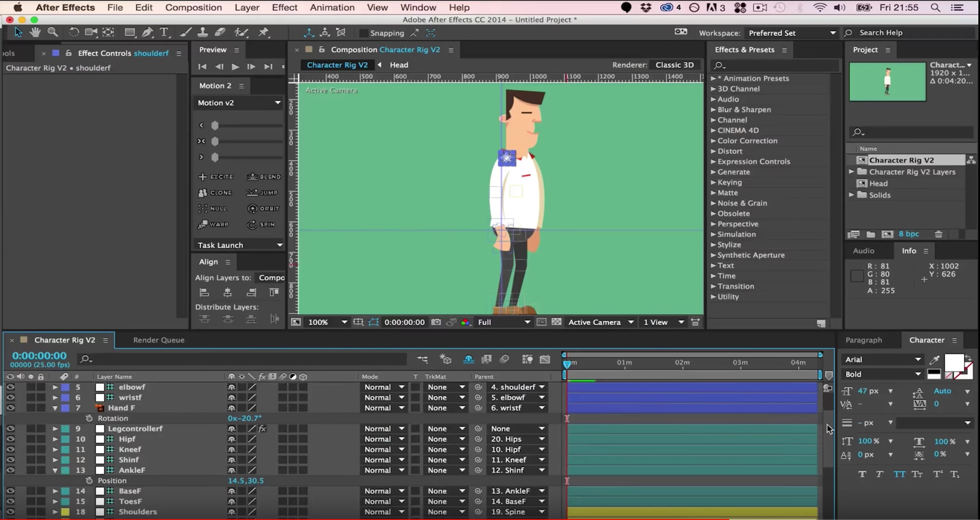Select the Type tool
This screenshot has width=980, height=520.
(x=164, y=33)
